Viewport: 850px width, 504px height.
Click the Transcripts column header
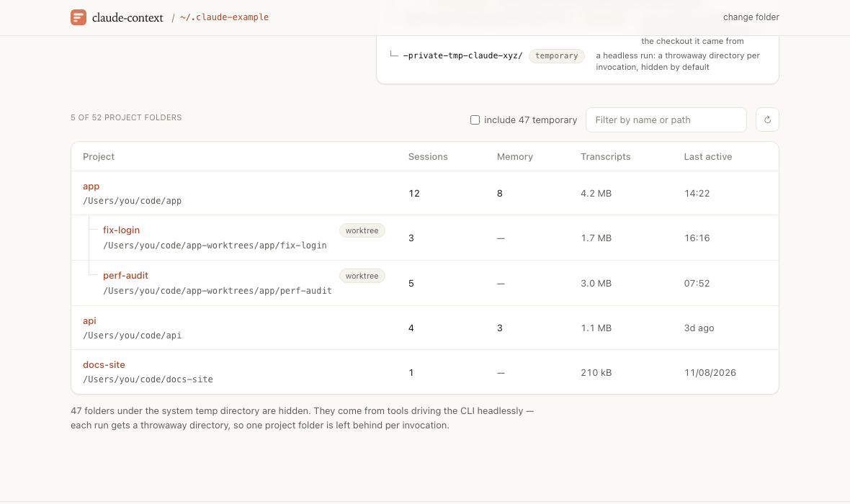pos(606,157)
